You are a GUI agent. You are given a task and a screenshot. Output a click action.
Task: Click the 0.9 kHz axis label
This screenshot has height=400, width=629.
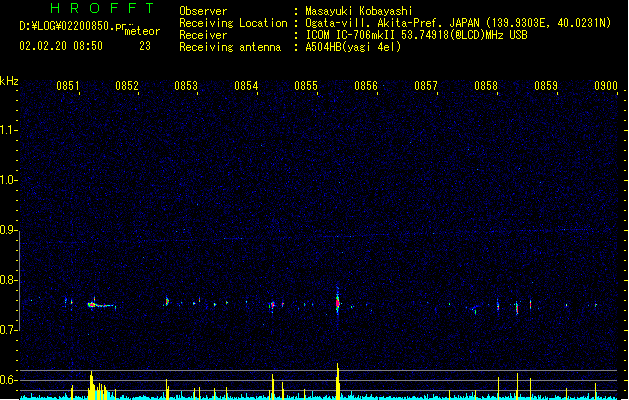tap(8, 230)
